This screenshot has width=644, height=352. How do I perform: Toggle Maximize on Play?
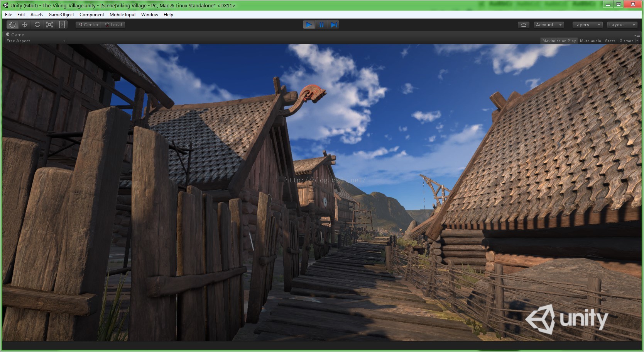click(x=559, y=41)
